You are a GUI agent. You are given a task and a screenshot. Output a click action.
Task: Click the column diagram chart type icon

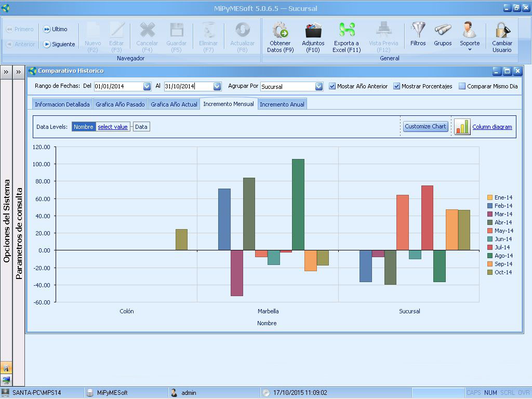(x=462, y=127)
